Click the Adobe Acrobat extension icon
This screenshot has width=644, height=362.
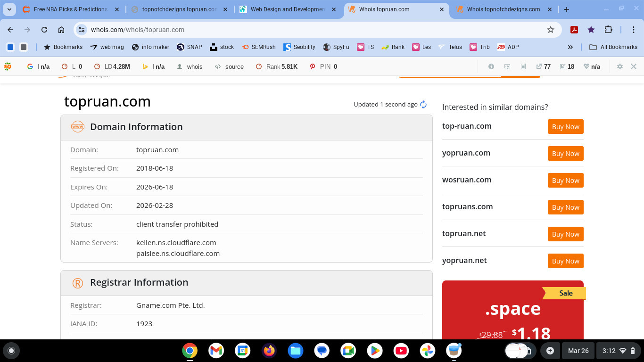[x=574, y=30]
